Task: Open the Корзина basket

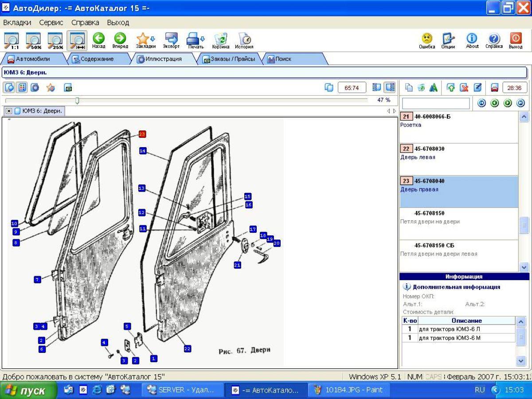Action: (x=220, y=40)
